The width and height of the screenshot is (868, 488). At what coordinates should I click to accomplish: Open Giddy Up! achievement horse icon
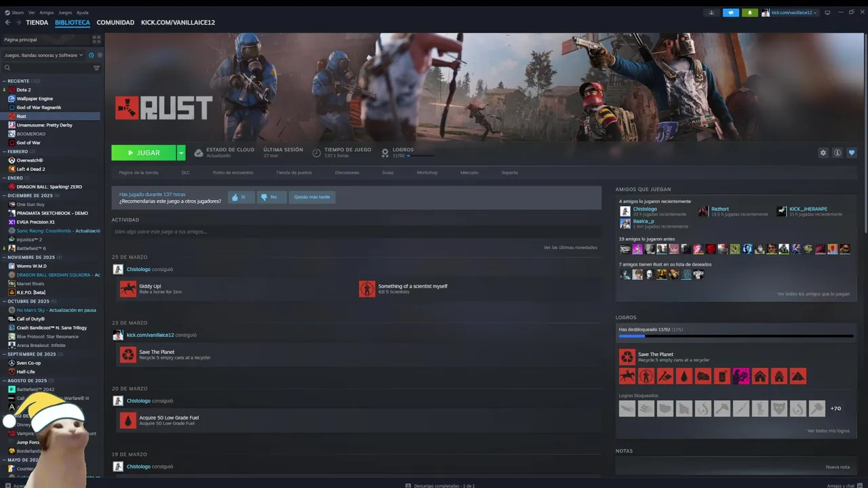tap(128, 289)
